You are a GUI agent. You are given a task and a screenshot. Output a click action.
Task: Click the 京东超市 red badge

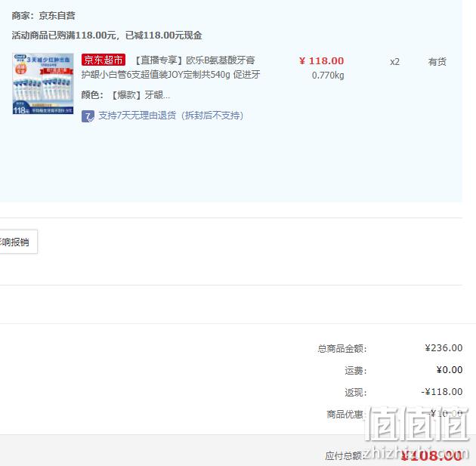[104, 60]
